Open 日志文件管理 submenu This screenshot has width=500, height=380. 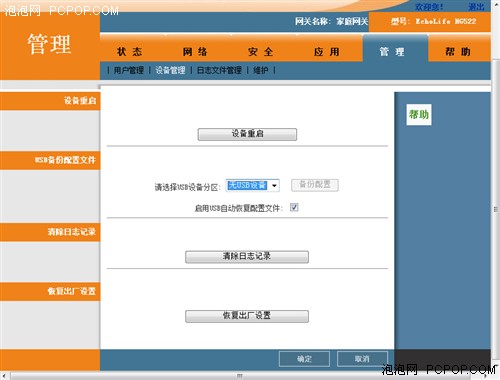(219, 70)
